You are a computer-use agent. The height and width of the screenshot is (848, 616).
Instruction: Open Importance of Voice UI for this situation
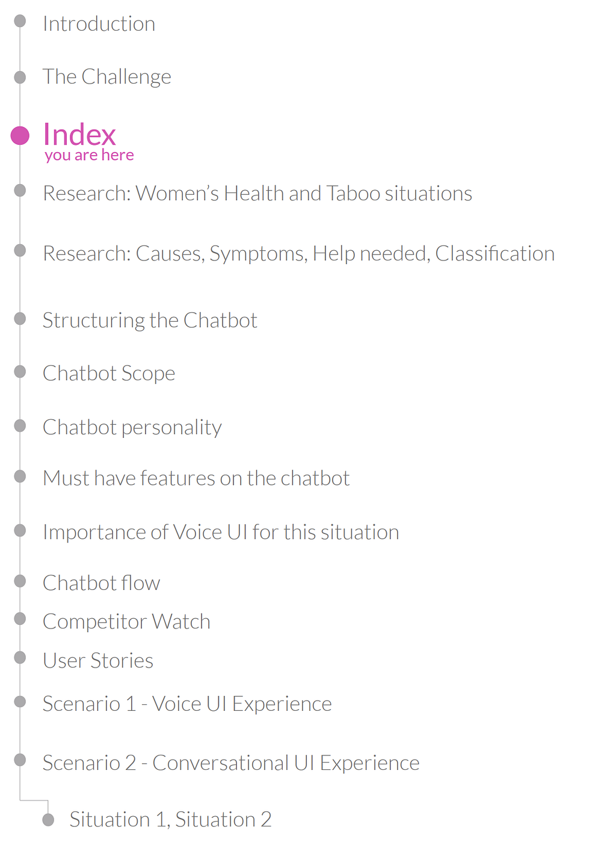pos(221,532)
